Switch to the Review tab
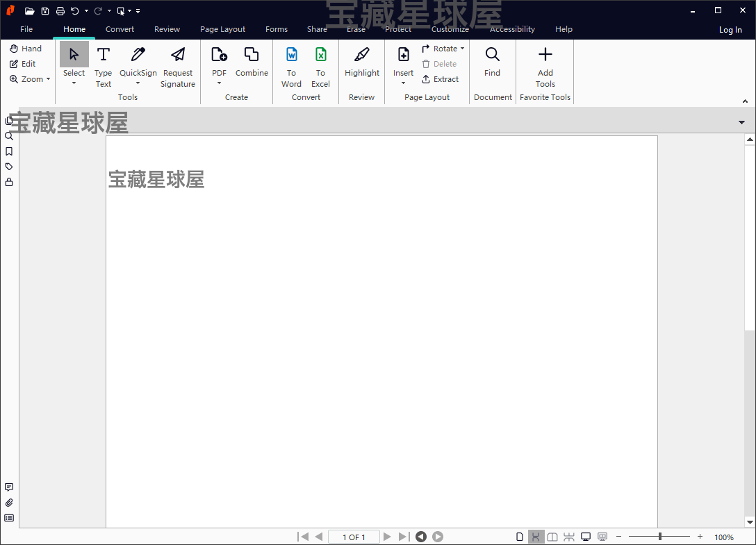The height and width of the screenshot is (545, 756). [x=167, y=29]
